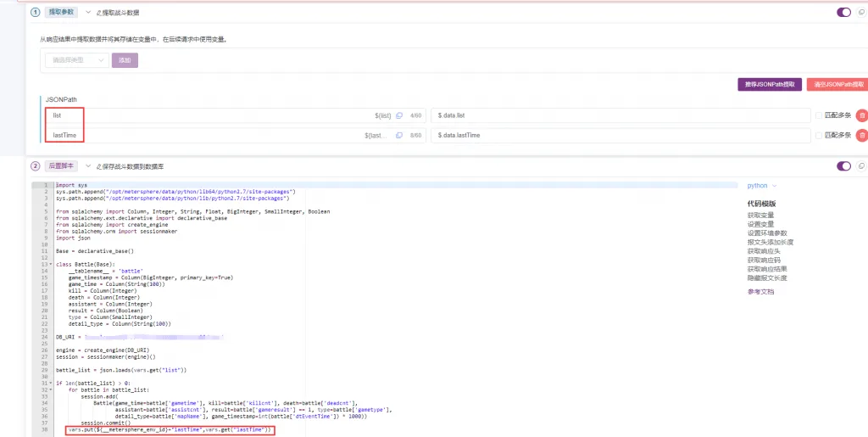Click copy icon for 提取参数 step
The height and width of the screenshot is (437, 868).
pos(861,12)
